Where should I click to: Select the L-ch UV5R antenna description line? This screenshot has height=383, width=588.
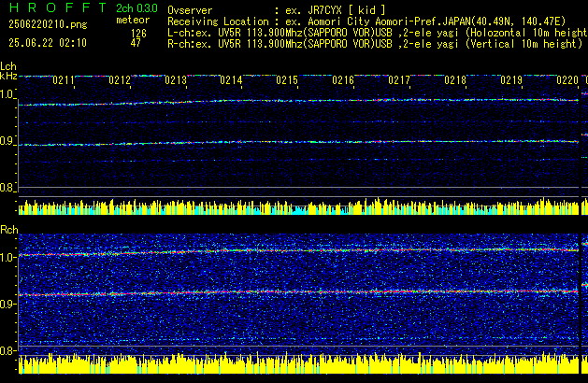click(x=378, y=33)
